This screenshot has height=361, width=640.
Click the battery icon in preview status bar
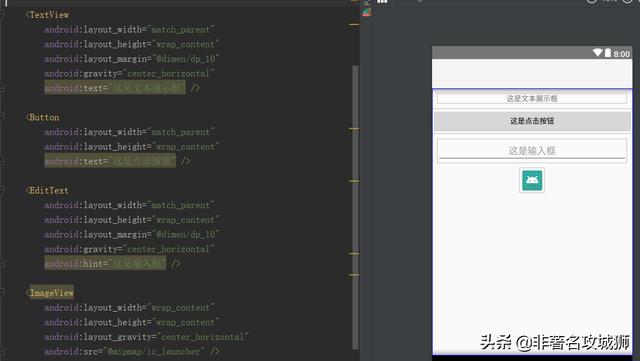[x=608, y=53]
